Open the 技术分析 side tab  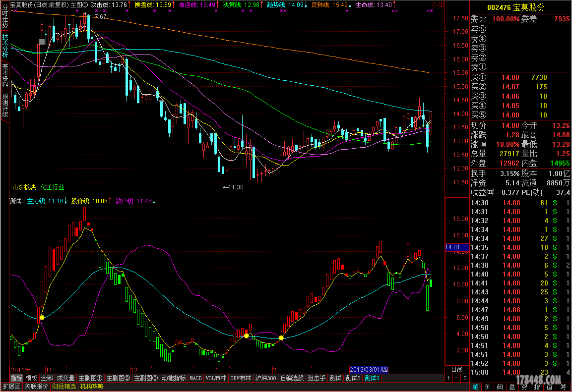pyautogui.click(x=5, y=46)
